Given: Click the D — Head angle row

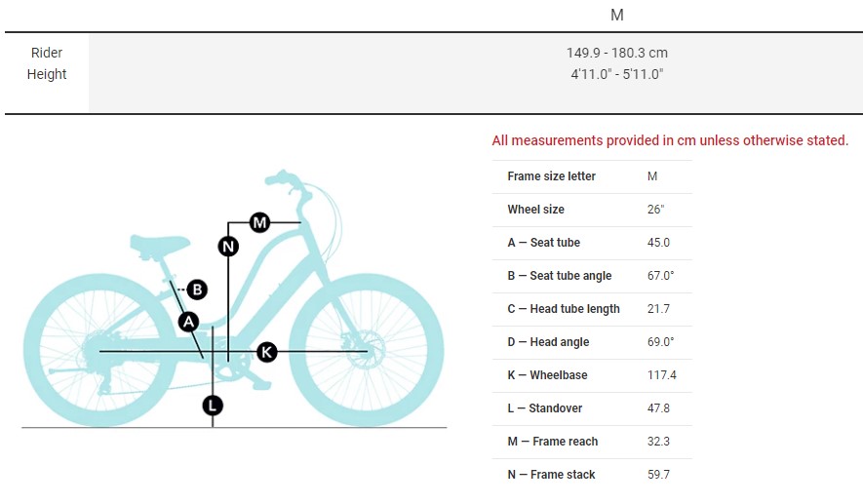Looking at the screenshot, I should pyautogui.click(x=548, y=342).
